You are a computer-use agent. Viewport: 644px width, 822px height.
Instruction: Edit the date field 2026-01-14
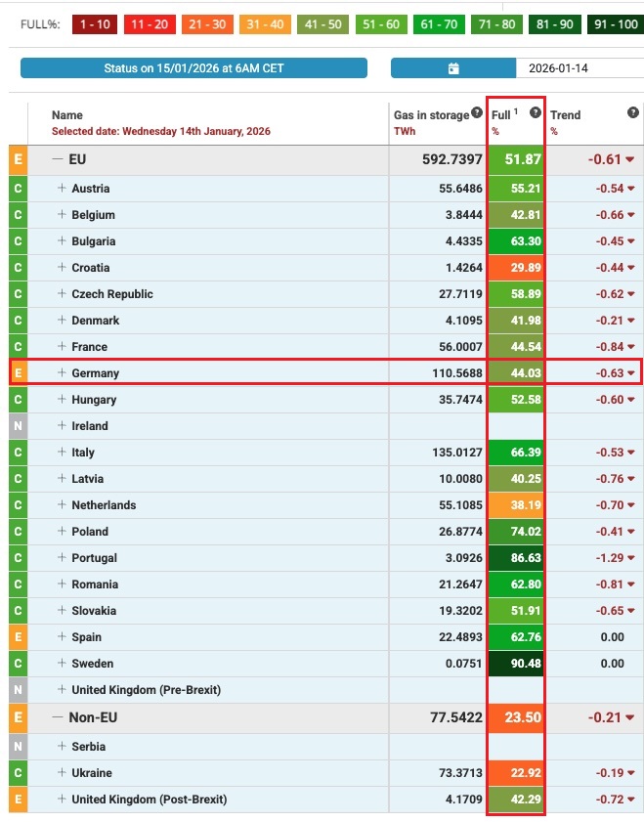(580, 68)
